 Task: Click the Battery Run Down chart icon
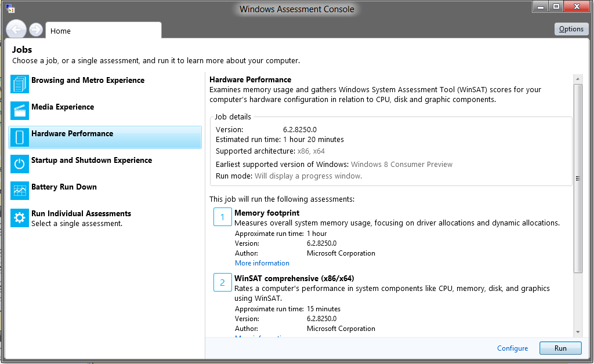click(x=19, y=190)
